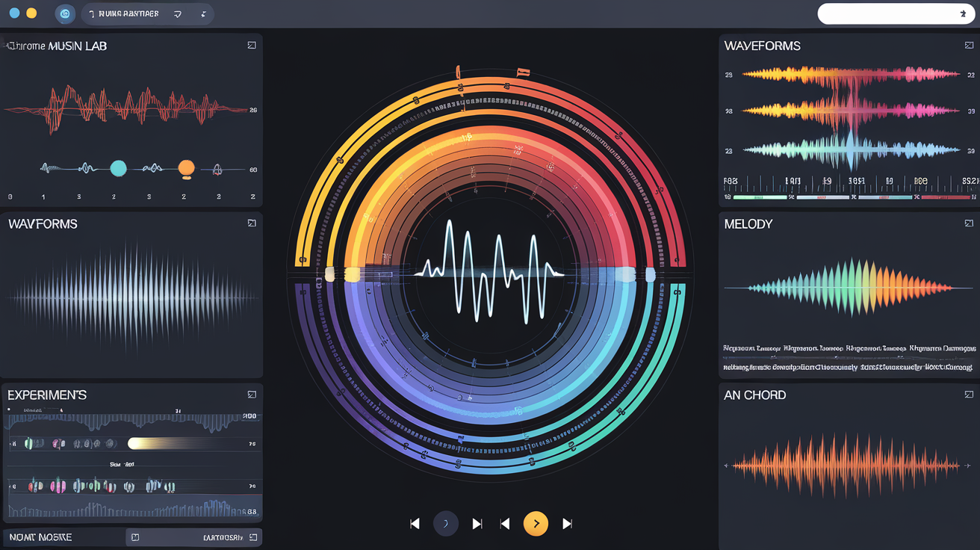Viewport: 980px width, 550px height.
Task: Click the MELODY panel title
Action: tap(748, 223)
